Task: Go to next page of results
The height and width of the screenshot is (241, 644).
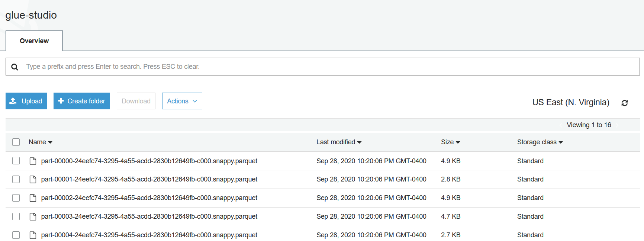Action: click(x=617, y=125)
